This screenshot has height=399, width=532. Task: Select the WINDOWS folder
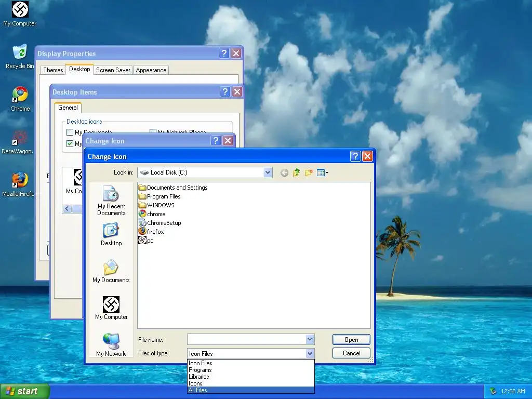click(156, 205)
